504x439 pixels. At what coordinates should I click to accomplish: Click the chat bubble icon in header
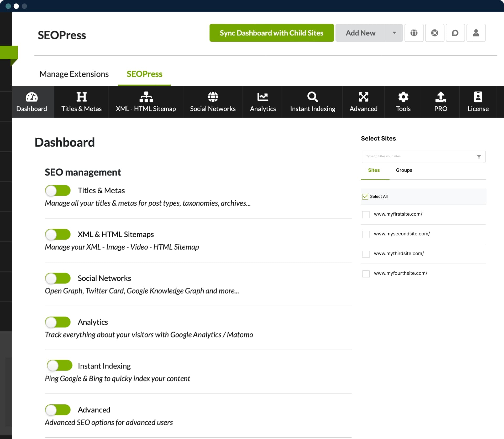455,33
